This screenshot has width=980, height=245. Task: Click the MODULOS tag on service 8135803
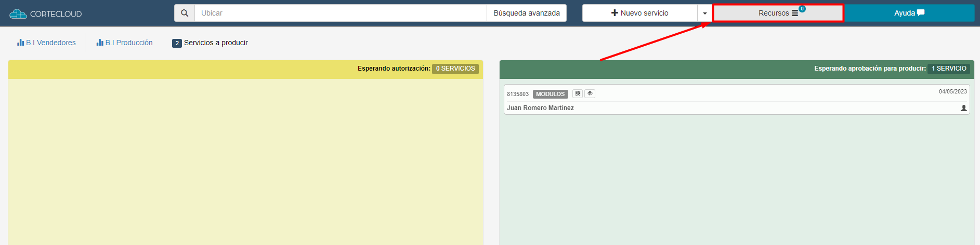tap(550, 94)
